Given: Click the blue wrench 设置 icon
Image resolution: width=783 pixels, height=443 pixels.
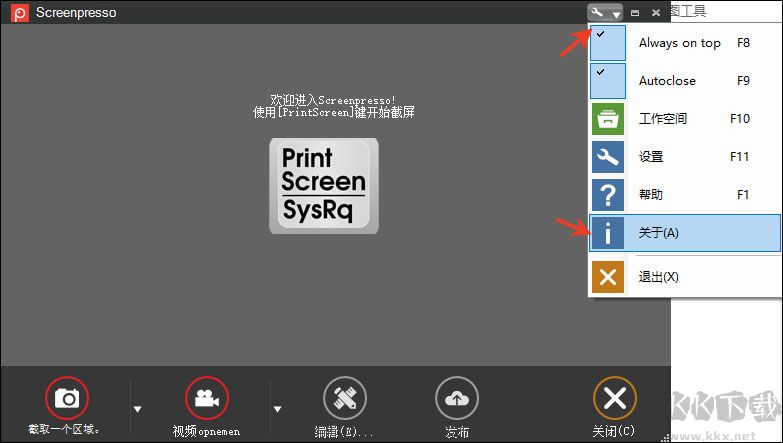Looking at the screenshot, I should [x=608, y=157].
